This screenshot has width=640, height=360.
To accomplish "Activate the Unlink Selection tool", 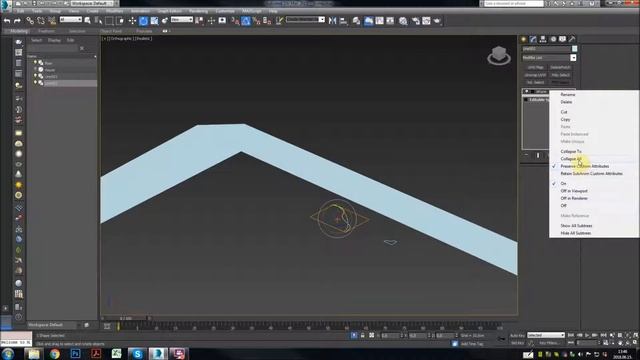I will [x=41, y=20].
